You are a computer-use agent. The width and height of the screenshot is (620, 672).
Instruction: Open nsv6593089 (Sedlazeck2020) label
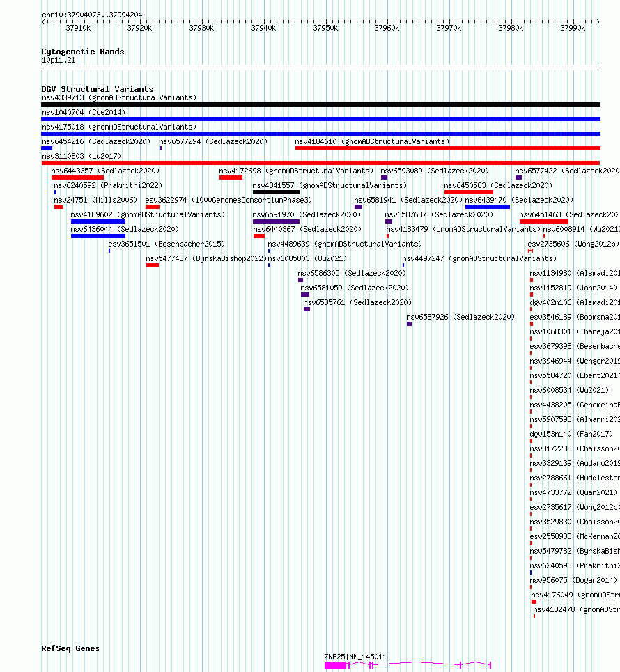coord(435,171)
